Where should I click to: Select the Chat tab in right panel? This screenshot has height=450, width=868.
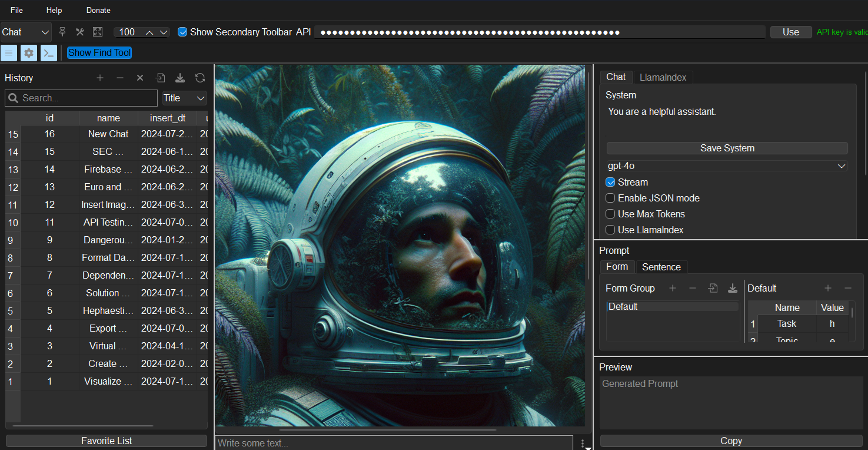(x=616, y=77)
